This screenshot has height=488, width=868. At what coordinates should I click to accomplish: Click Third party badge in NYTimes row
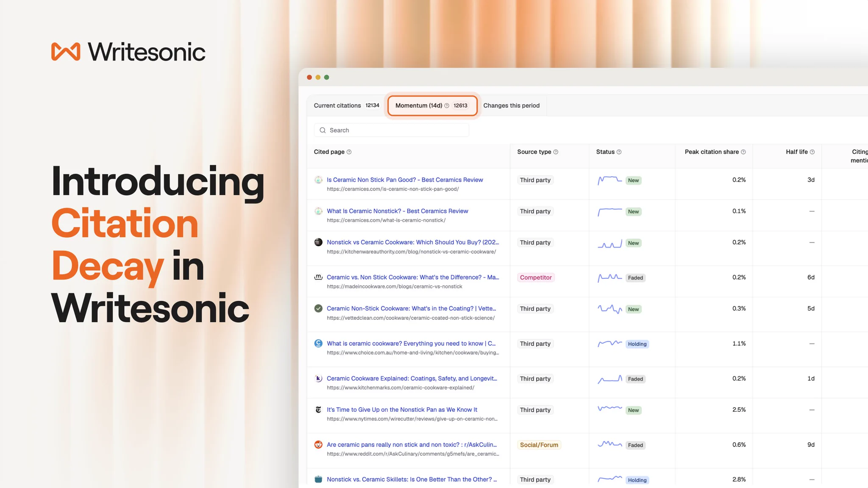535,410
